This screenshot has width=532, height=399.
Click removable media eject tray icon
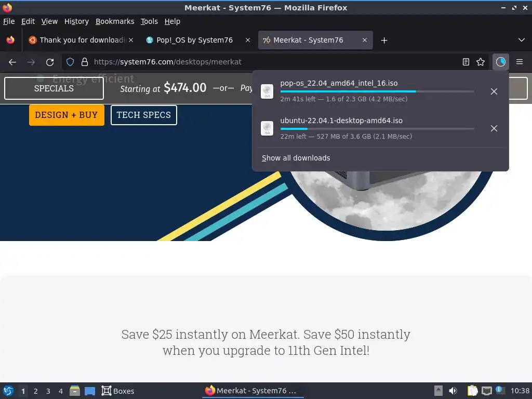pyautogui.click(x=438, y=391)
